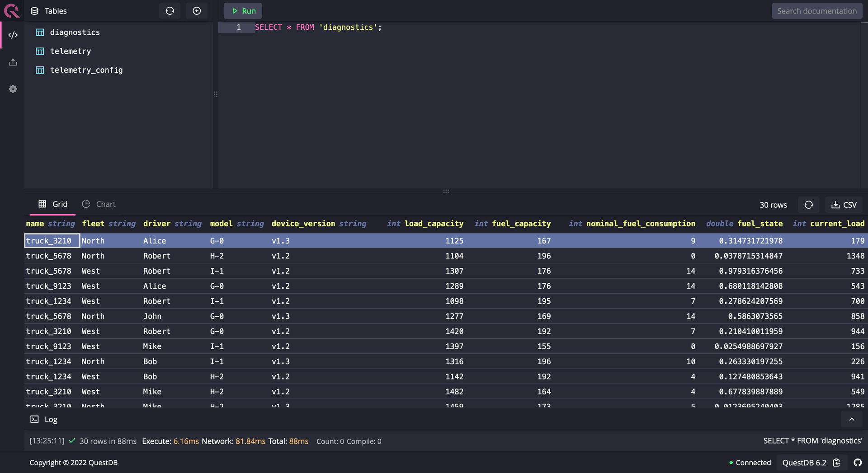Click the QuestDB logo icon
Image resolution: width=868 pixels, height=473 pixels.
click(x=12, y=10)
